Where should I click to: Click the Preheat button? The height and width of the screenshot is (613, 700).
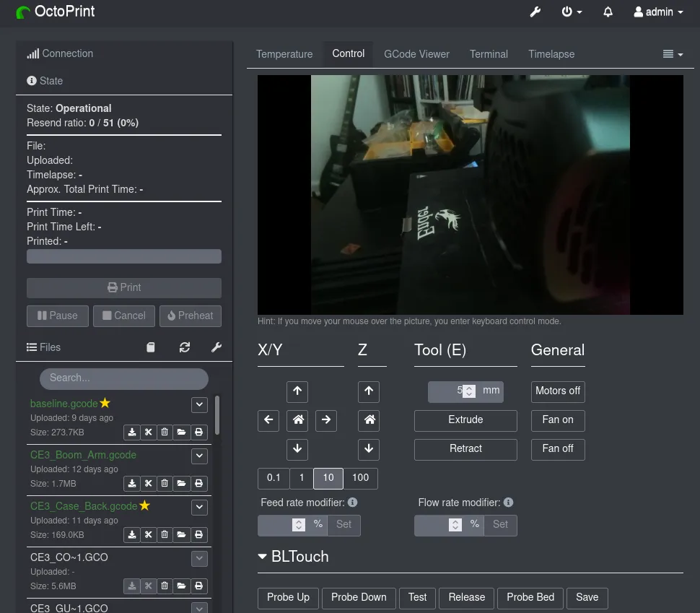[191, 316]
